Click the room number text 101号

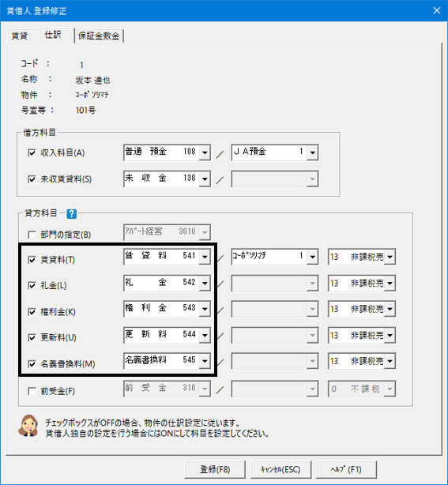pyautogui.click(x=85, y=110)
